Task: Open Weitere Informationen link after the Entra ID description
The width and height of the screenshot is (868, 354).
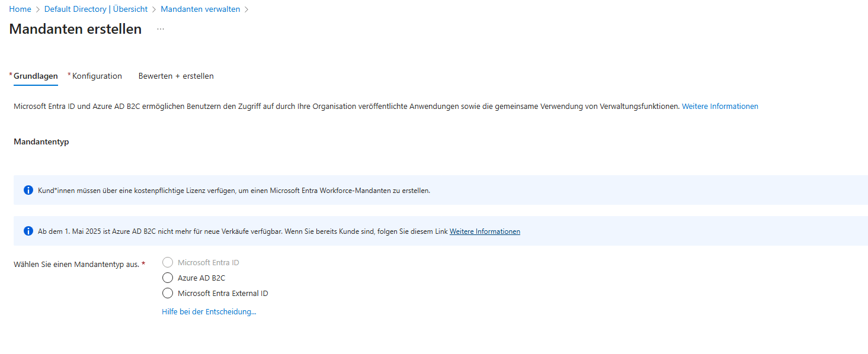Action: pos(720,106)
